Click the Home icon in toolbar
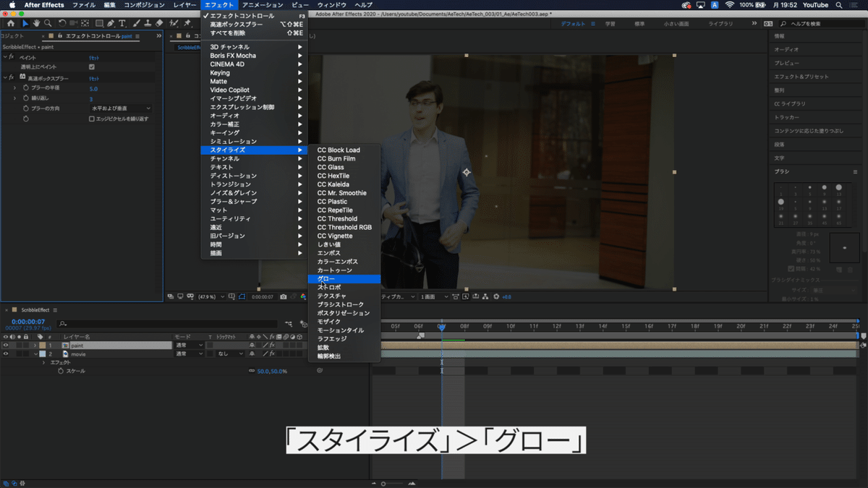 (x=9, y=23)
